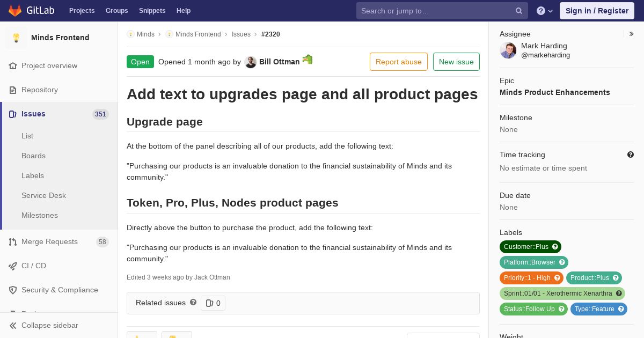Open the Projects menu
This screenshot has height=338, width=644.
click(82, 11)
